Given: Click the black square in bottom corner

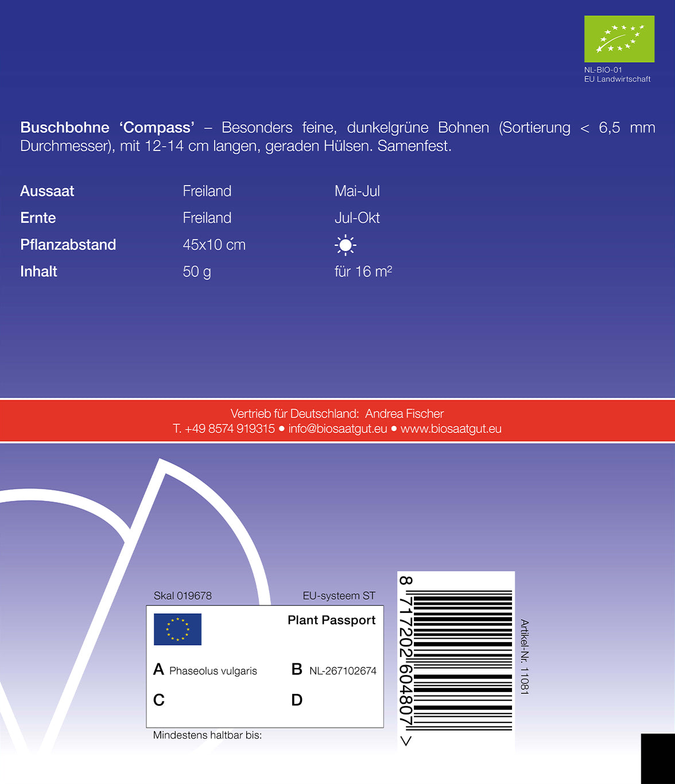Looking at the screenshot, I should (x=658, y=758).
